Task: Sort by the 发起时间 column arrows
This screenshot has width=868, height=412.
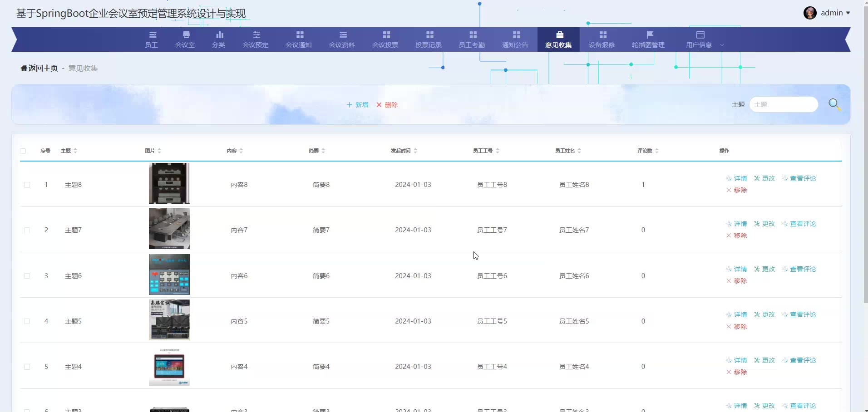Action: (415, 151)
